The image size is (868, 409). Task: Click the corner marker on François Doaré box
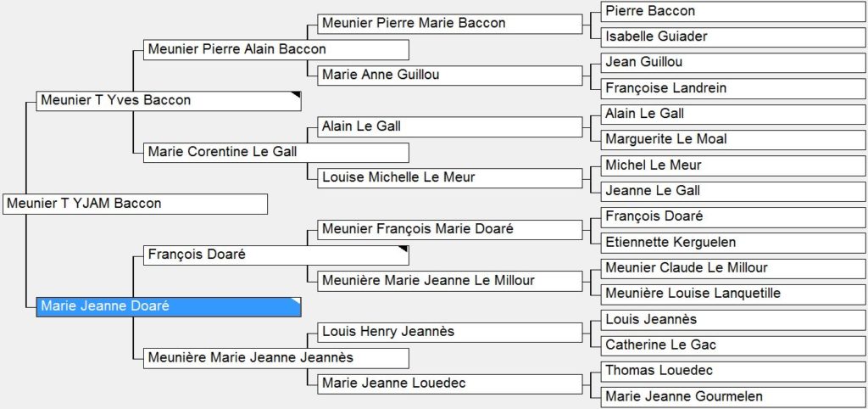pos(404,249)
